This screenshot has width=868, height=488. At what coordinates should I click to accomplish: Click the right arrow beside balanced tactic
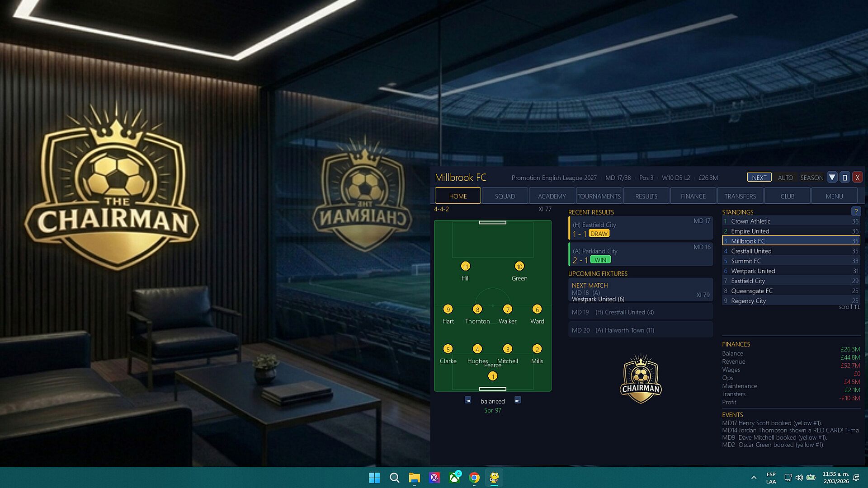[518, 400]
